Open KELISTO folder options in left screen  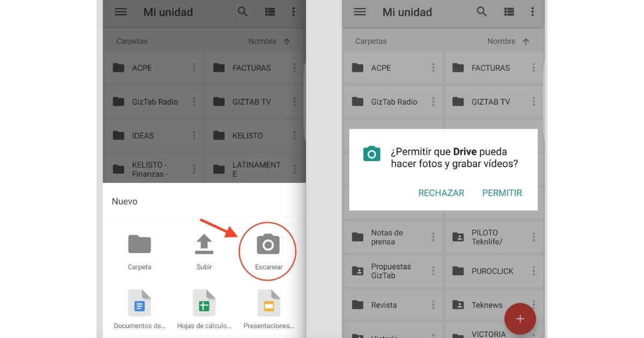[294, 135]
